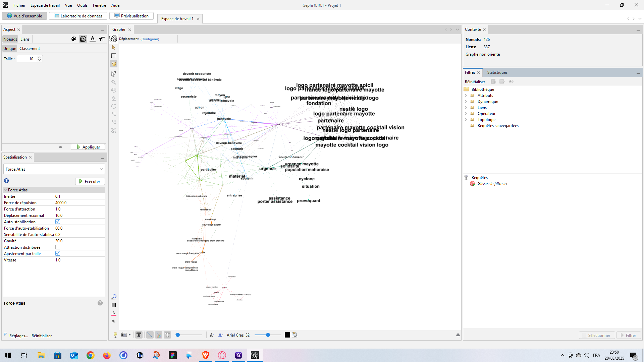Switch Aspect to Noeuds mode
Image resolution: width=644 pixels, height=362 pixels.
pos(10,39)
